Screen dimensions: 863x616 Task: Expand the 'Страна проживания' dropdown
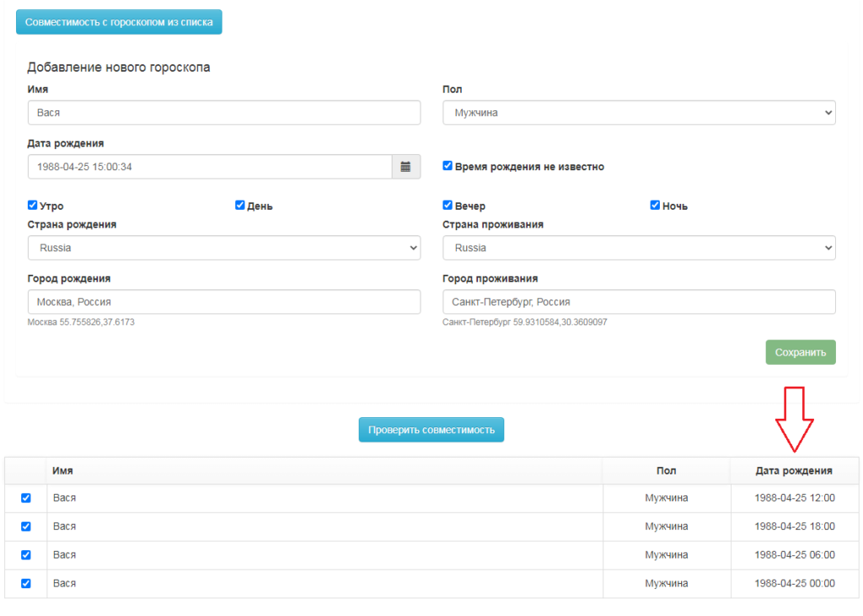pyautogui.click(x=639, y=248)
